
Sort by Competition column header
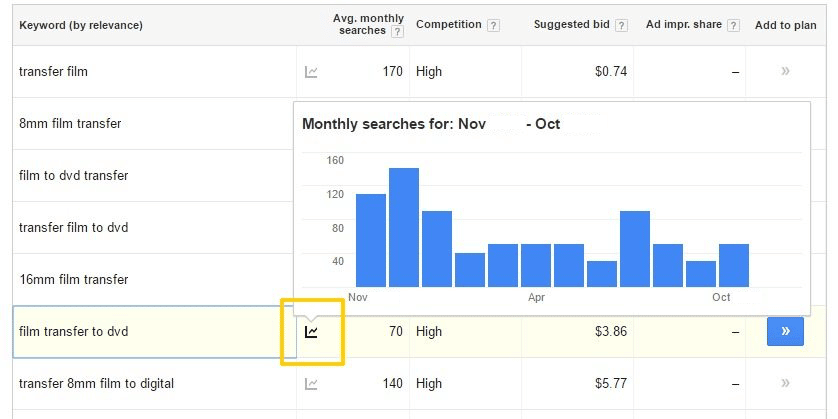(449, 25)
